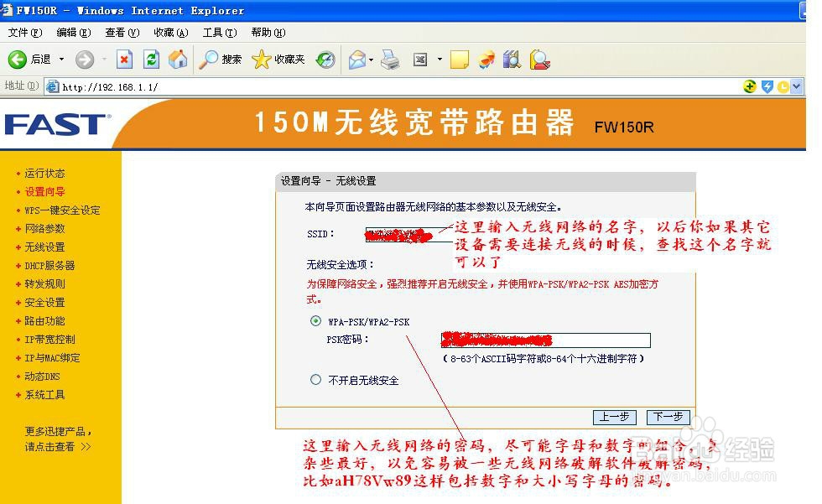
Task: Click the SSID input field
Action: pos(409,235)
